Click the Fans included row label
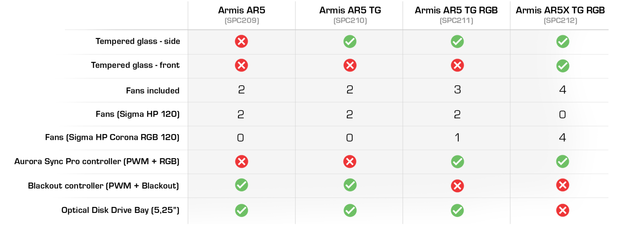 click(x=153, y=91)
